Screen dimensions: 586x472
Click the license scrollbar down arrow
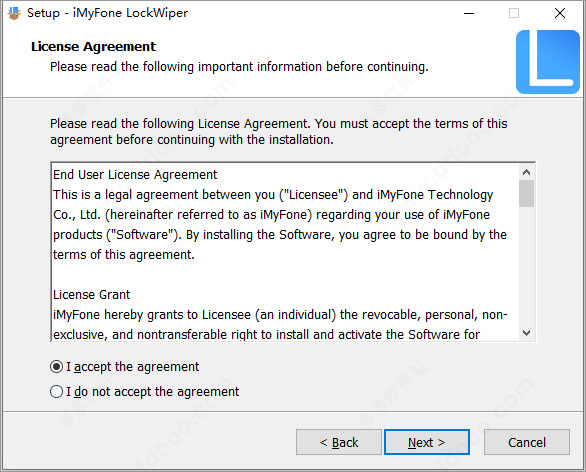point(527,333)
